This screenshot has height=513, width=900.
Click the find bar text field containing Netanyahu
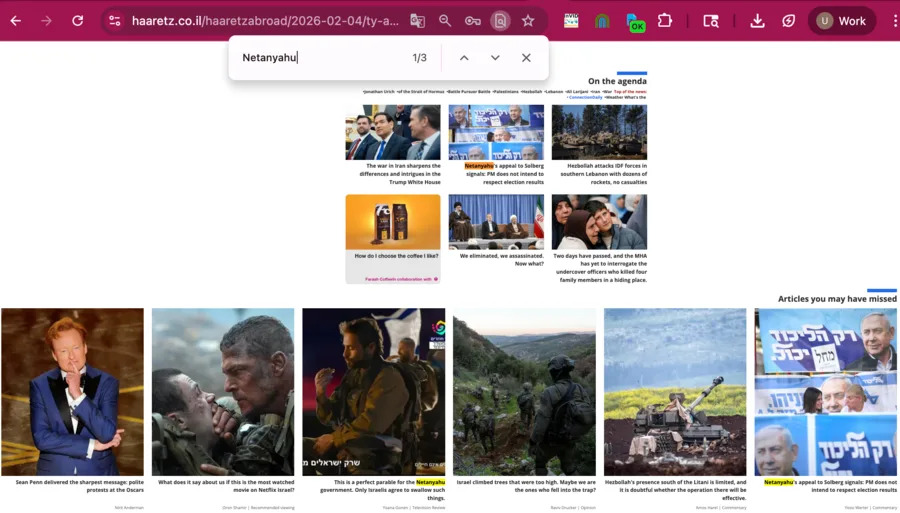click(321, 57)
